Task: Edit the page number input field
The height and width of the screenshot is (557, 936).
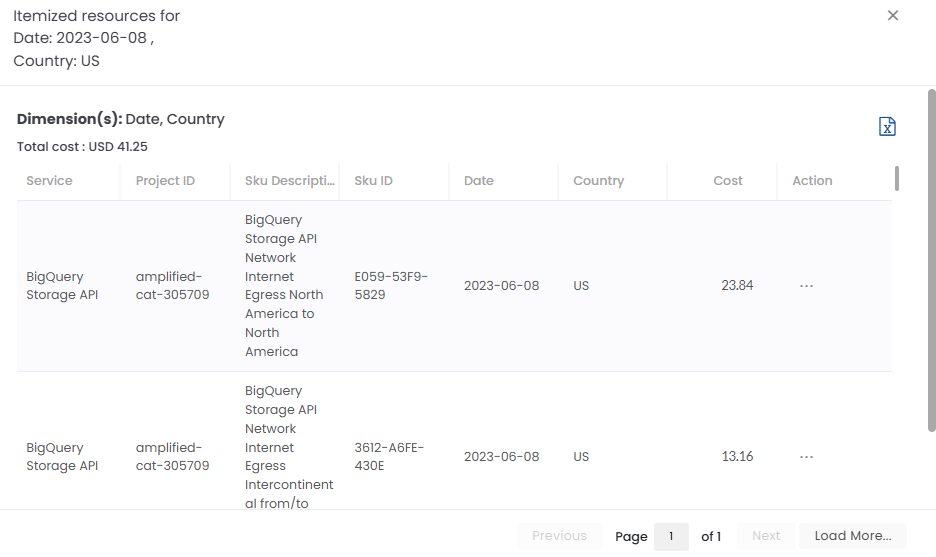Action: [671, 536]
